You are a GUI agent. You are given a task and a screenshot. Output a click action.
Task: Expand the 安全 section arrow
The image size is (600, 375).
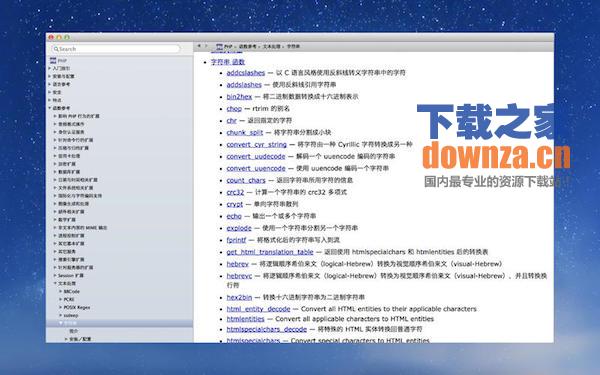point(49,92)
